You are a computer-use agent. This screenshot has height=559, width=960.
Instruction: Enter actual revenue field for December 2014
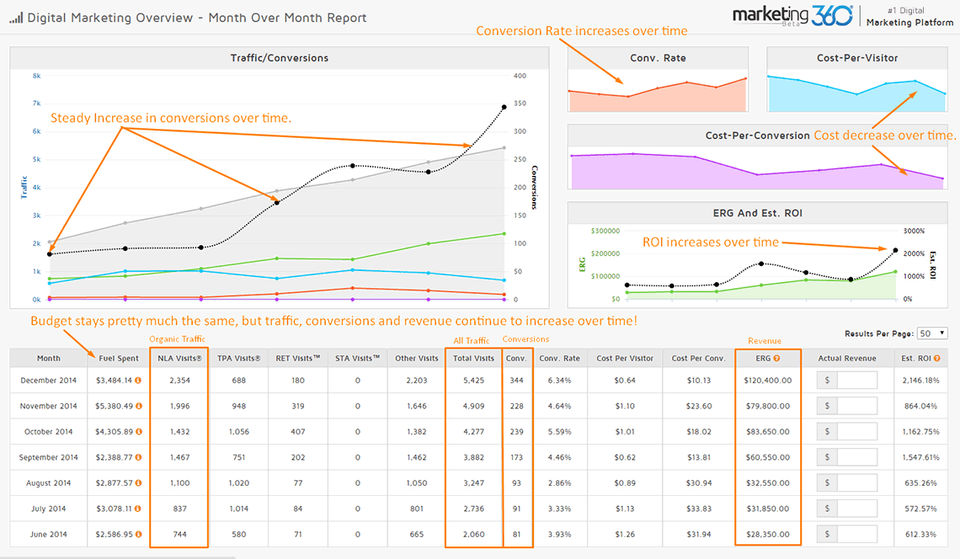click(857, 380)
